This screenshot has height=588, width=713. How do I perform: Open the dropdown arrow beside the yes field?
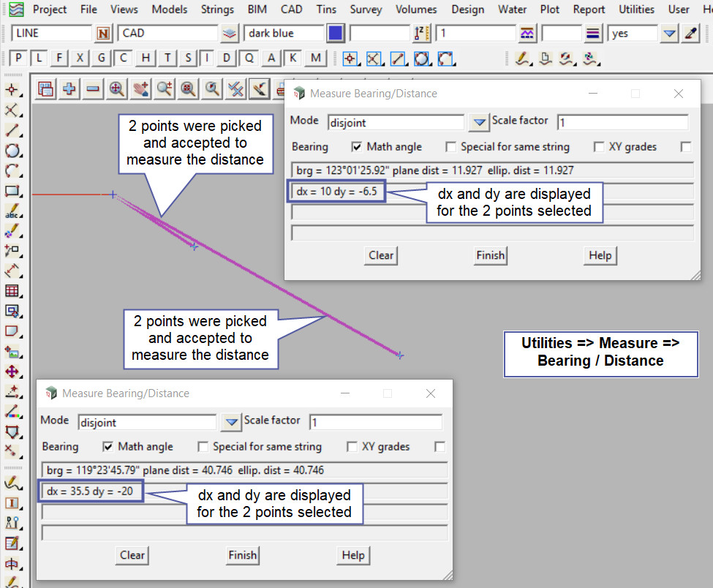(x=669, y=34)
